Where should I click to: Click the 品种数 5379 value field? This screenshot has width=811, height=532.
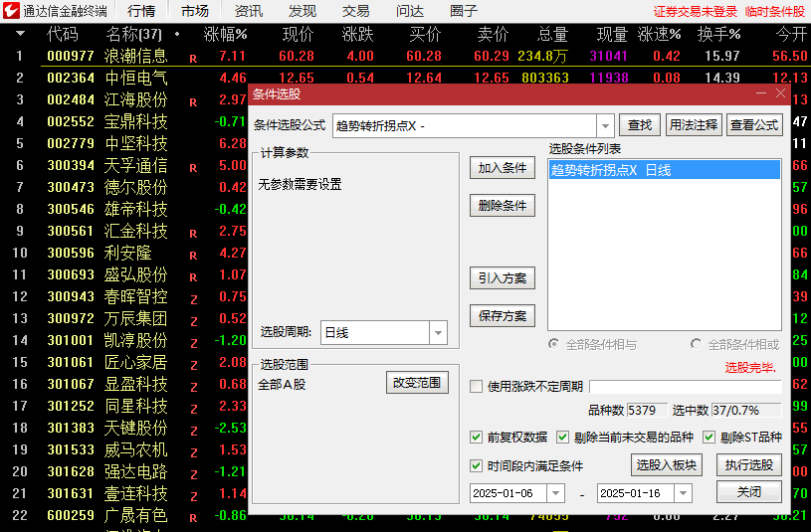[x=647, y=411]
